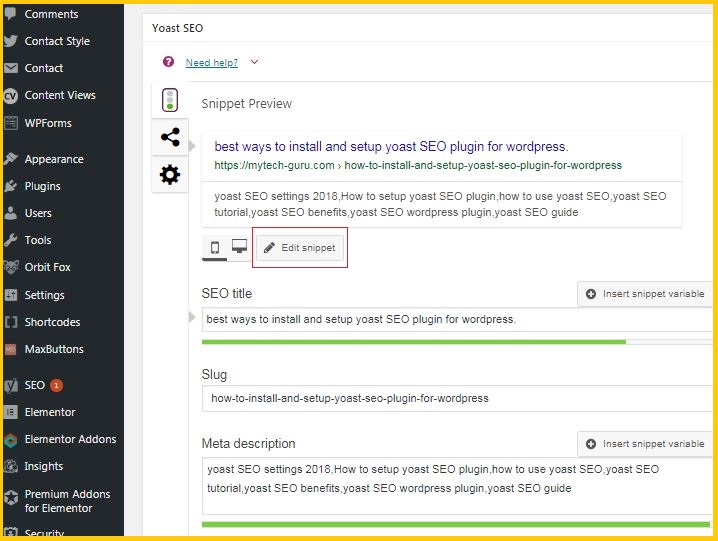Click the SEO notification badge
This screenshot has width=718, height=541.
(x=56, y=385)
